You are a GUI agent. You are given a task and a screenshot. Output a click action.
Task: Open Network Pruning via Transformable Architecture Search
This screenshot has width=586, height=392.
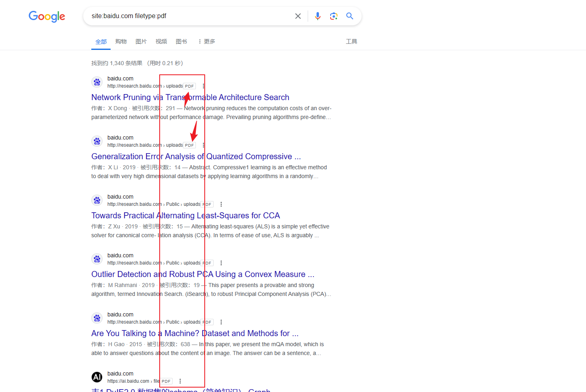(190, 97)
